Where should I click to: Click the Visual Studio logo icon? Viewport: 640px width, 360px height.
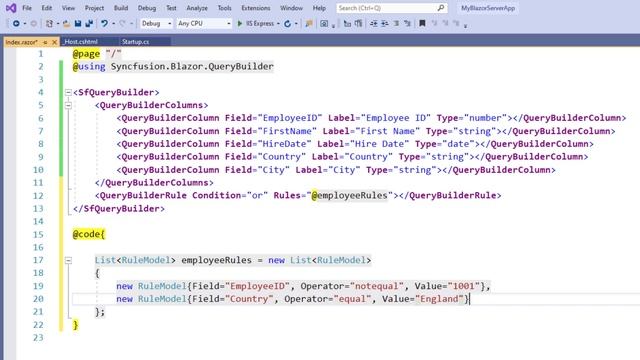tap(11, 8)
